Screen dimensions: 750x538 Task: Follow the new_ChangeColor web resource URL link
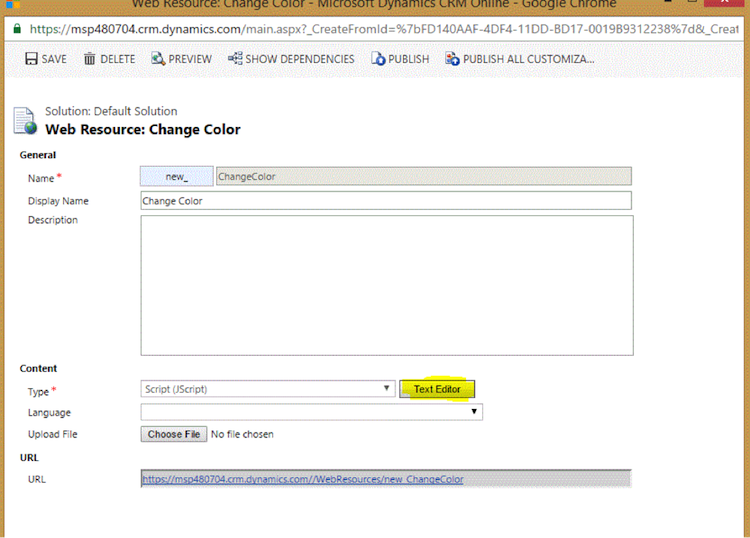(303, 479)
